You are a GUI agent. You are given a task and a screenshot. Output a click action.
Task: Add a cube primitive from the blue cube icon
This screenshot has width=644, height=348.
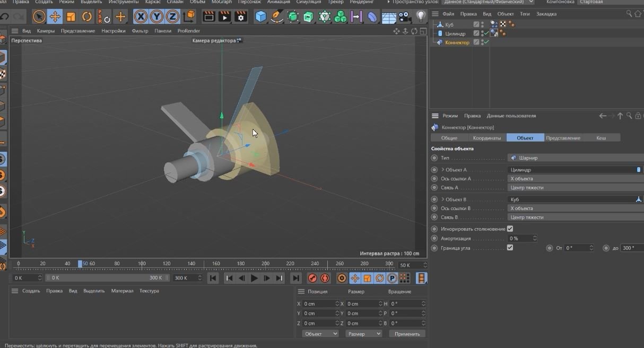click(x=260, y=17)
